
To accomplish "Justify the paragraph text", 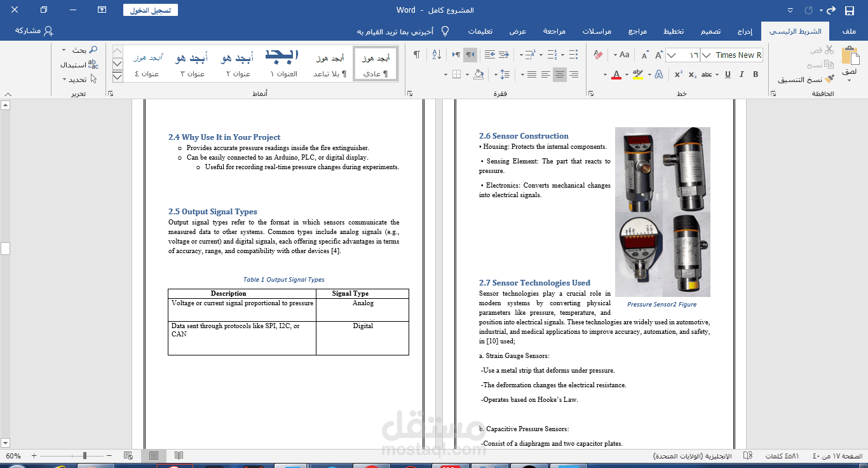I will tap(532, 74).
